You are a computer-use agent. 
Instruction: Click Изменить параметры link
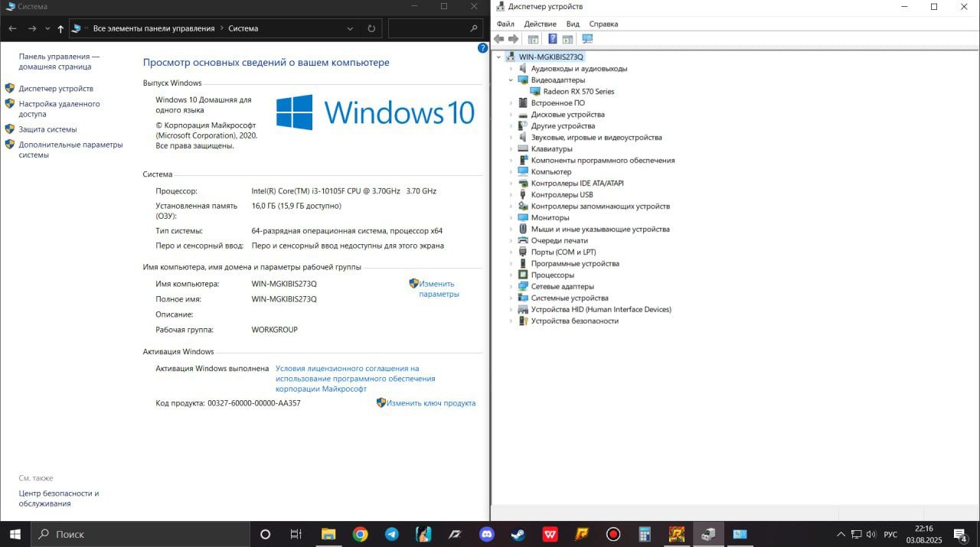pyautogui.click(x=439, y=288)
